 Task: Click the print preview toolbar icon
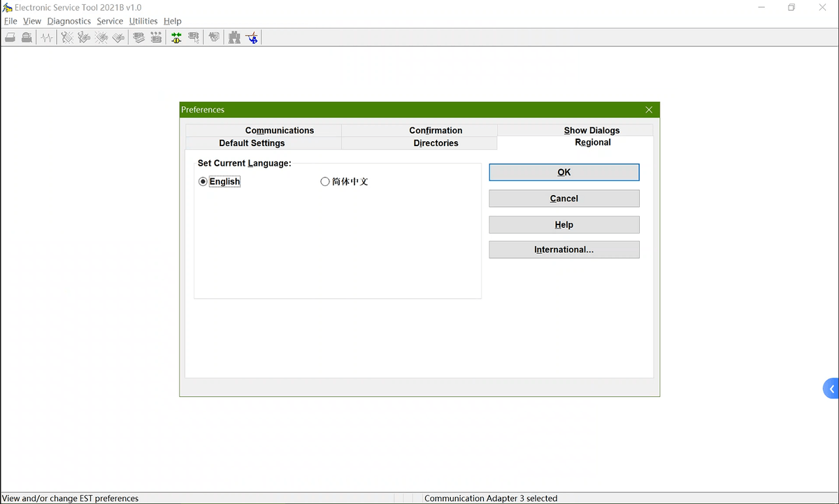(27, 38)
